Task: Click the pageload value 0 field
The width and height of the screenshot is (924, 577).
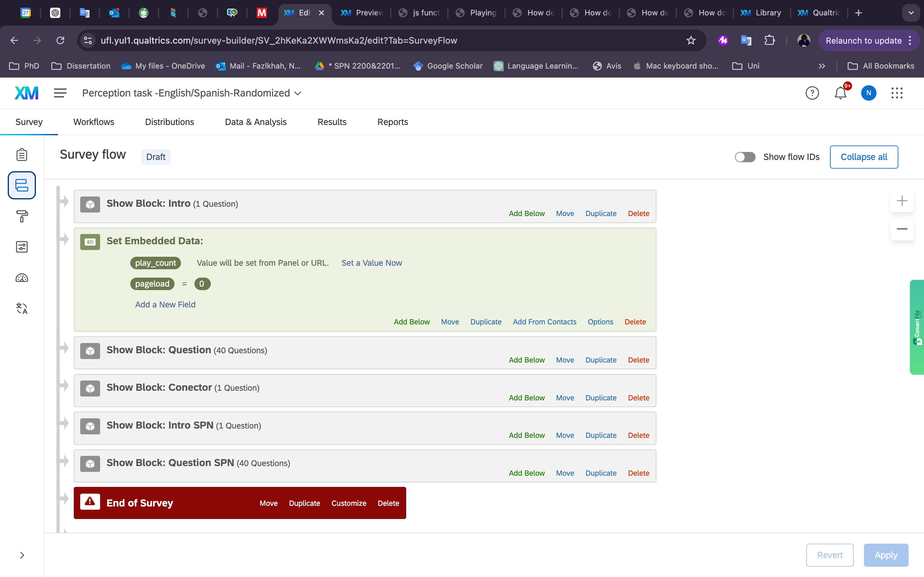Action: 202,284
